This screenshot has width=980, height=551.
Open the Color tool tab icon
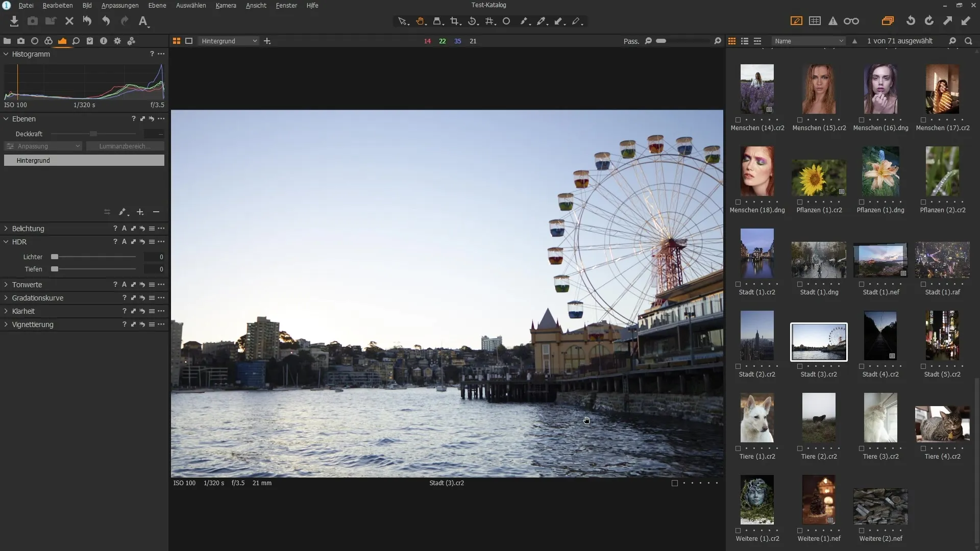click(x=48, y=41)
